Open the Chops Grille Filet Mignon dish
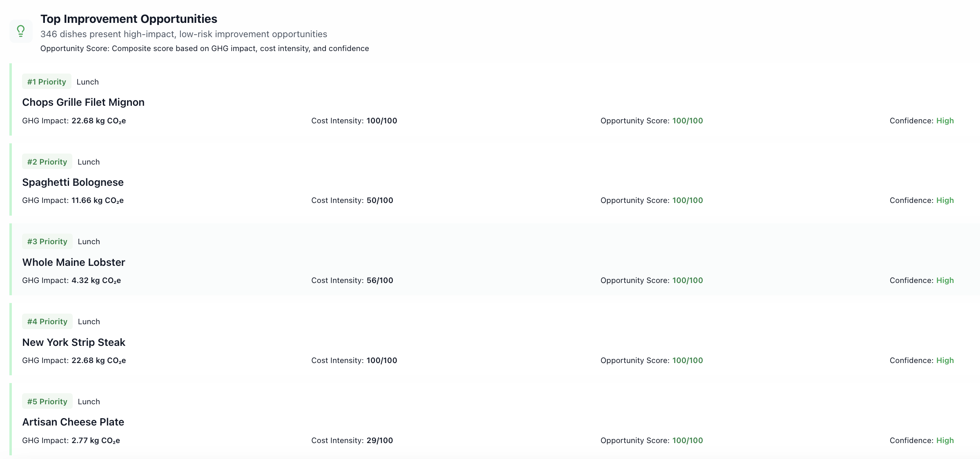Image resolution: width=980 pixels, height=459 pixels. coord(83,102)
